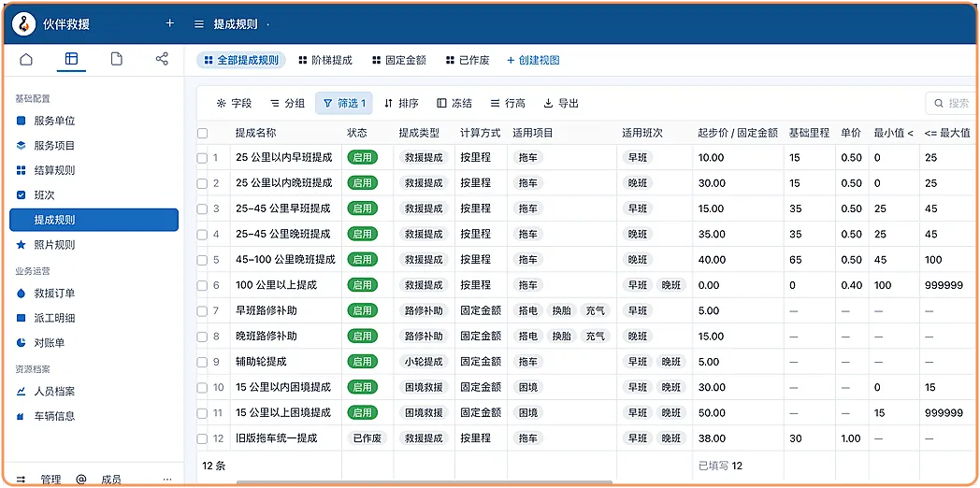Open 救援订单 in the sidebar
This screenshot has width=980, height=488.
[94, 293]
